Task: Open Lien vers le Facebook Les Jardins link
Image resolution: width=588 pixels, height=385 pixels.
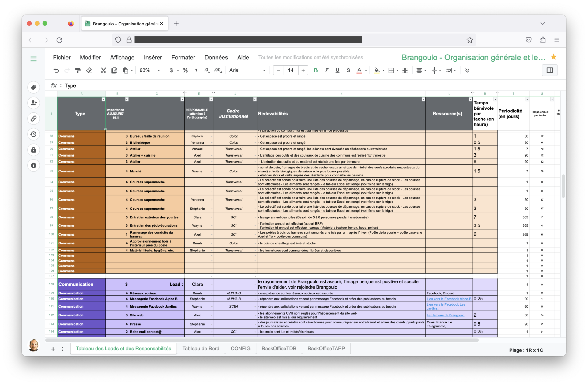Action: click(446, 306)
